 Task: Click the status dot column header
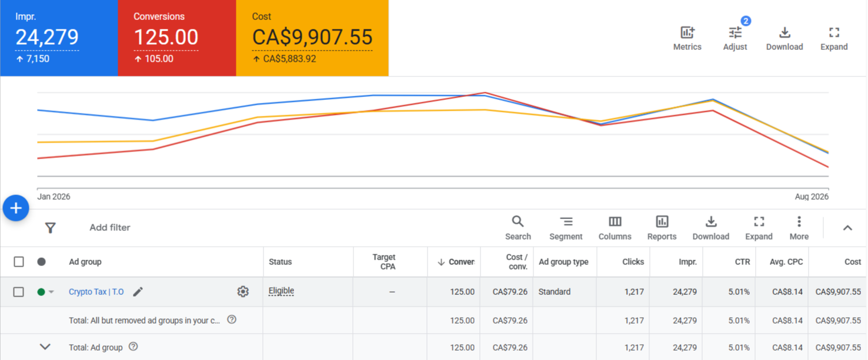click(x=41, y=262)
